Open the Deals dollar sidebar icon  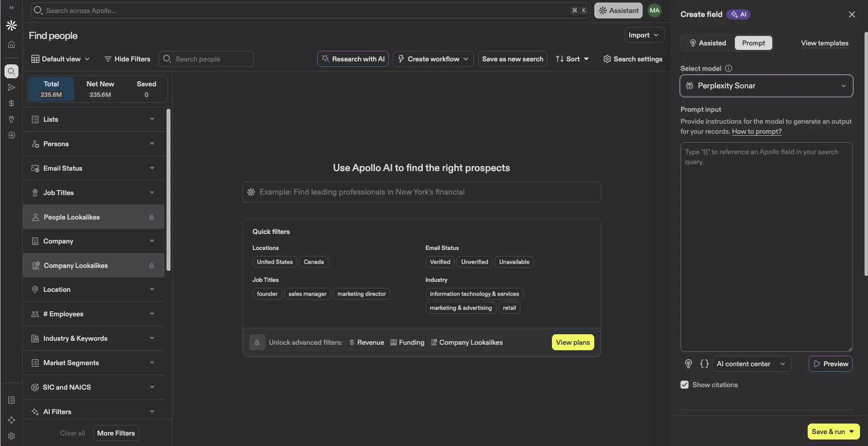tap(11, 103)
